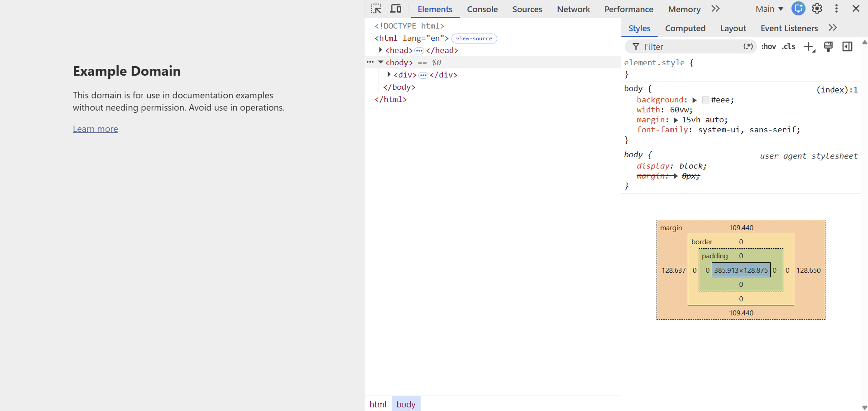Select the html lang="en" node
868x411 pixels.
[412, 38]
